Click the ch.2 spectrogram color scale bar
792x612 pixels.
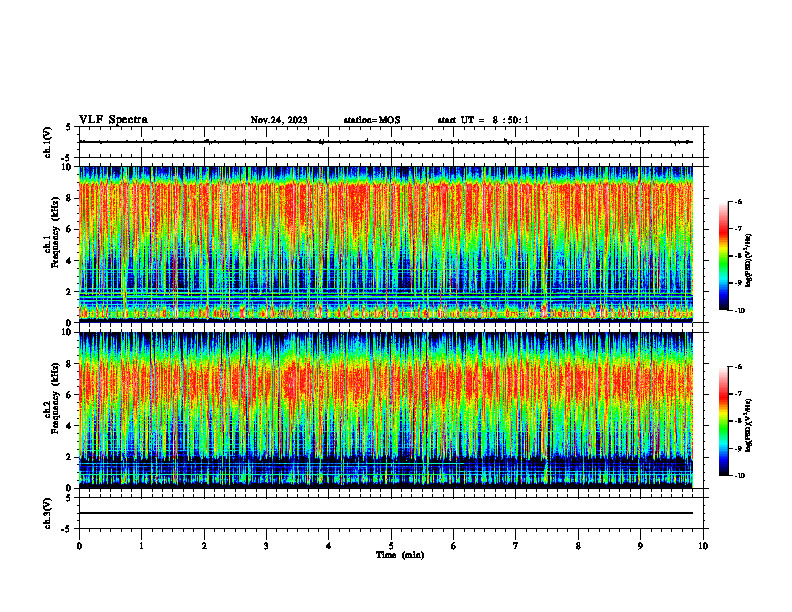724,421
